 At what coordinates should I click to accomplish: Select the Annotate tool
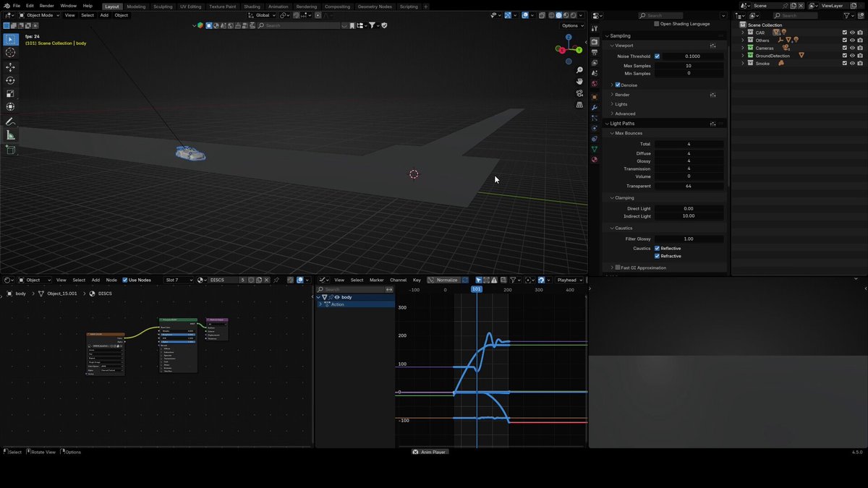tap(10, 121)
